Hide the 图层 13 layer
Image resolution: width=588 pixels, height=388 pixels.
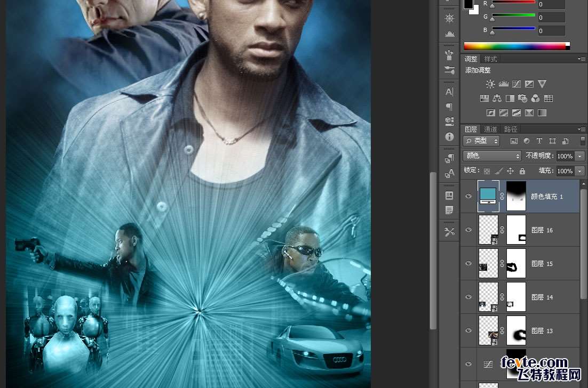(468, 330)
